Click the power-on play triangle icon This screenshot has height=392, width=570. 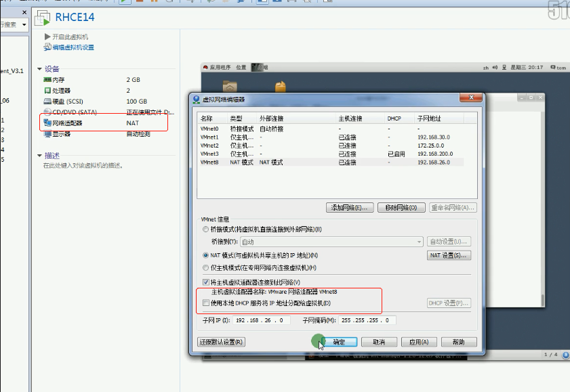[47, 37]
